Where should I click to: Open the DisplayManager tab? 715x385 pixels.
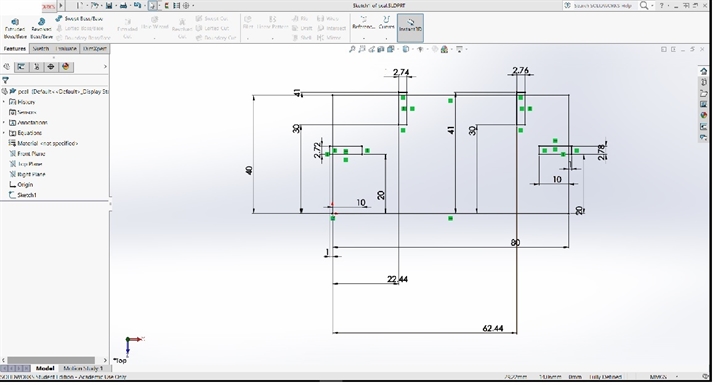tap(66, 67)
